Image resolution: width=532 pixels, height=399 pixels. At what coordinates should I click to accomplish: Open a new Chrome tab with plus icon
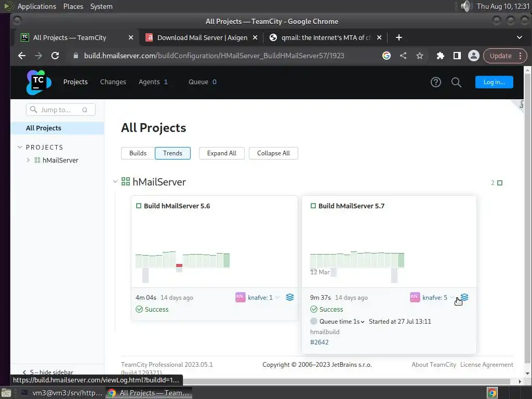click(399, 37)
